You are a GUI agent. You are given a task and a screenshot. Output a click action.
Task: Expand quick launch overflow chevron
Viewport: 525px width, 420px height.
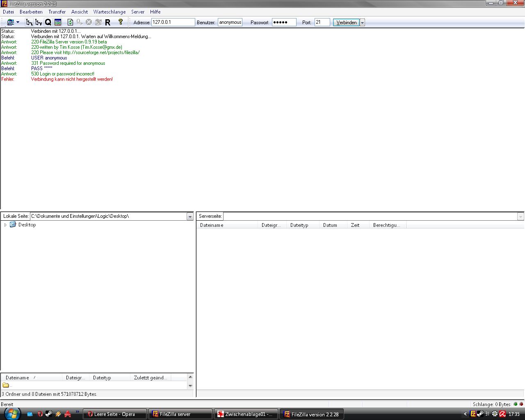pos(77,412)
